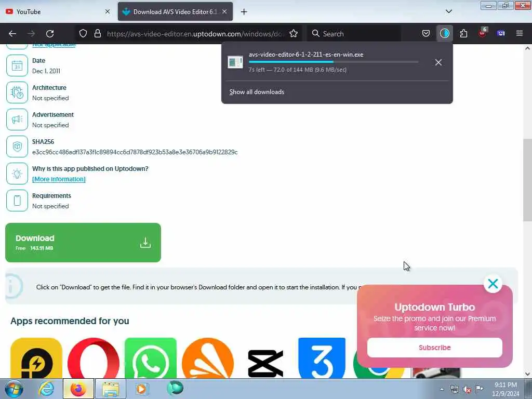The height and width of the screenshot is (399, 532).
Task: Show hidden system tray icons
Action: click(442, 390)
